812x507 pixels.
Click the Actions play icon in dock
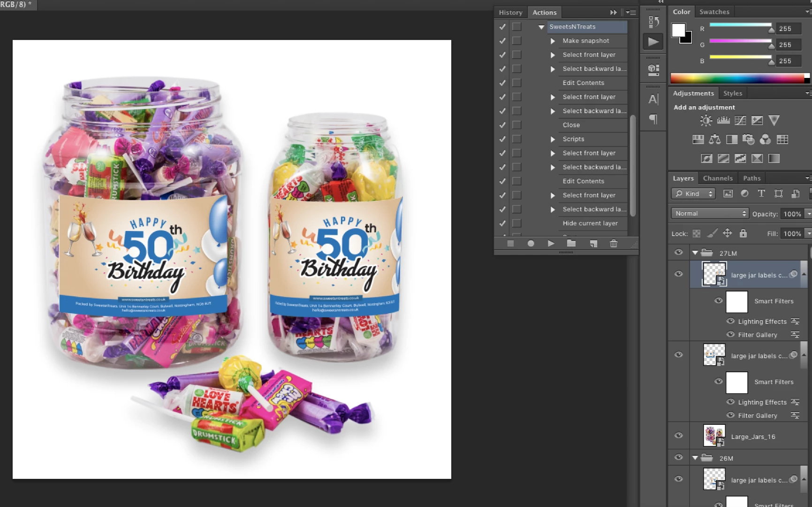coord(653,42)
